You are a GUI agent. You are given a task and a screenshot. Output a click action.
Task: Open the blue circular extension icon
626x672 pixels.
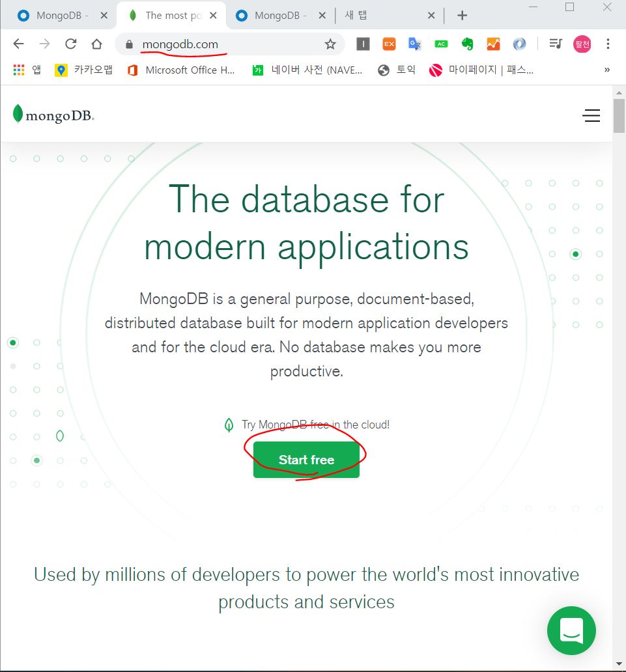point(519,44)
